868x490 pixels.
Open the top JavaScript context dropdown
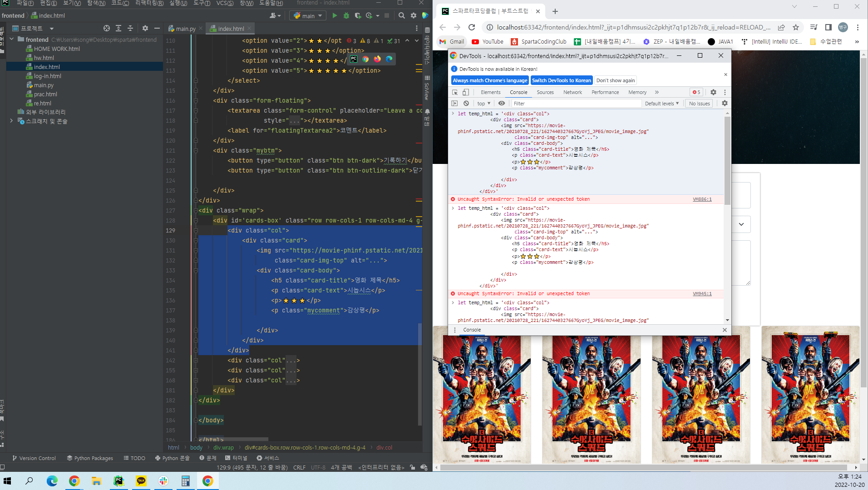click(484, 104)
